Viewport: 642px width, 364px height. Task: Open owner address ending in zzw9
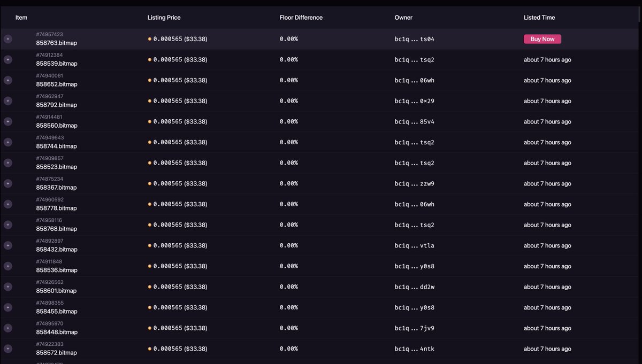coord(415,183)
